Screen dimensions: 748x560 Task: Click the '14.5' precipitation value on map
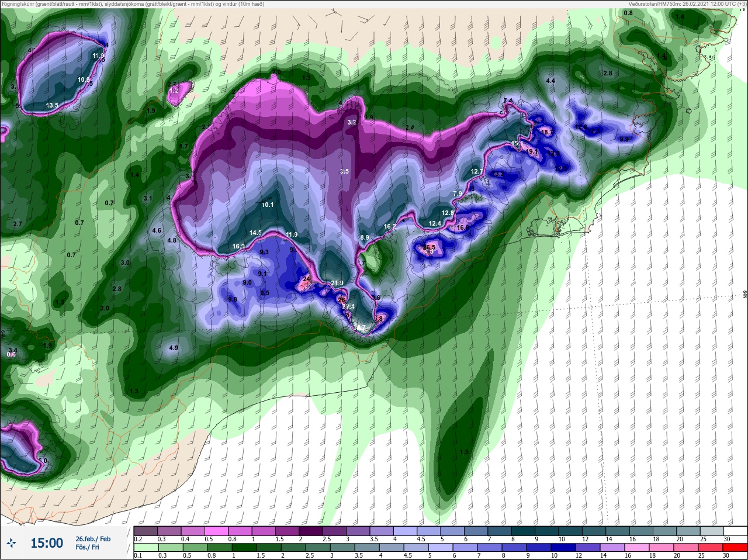(255, 233)
